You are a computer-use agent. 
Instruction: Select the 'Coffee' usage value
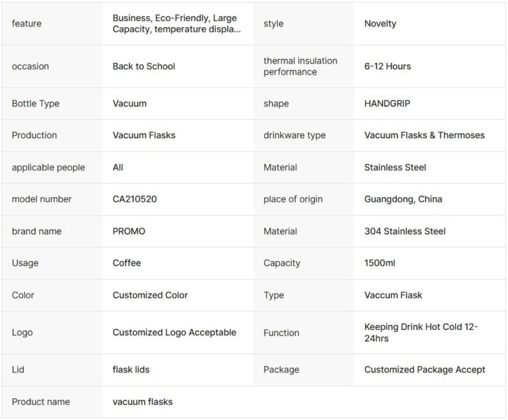coord(126,263)
